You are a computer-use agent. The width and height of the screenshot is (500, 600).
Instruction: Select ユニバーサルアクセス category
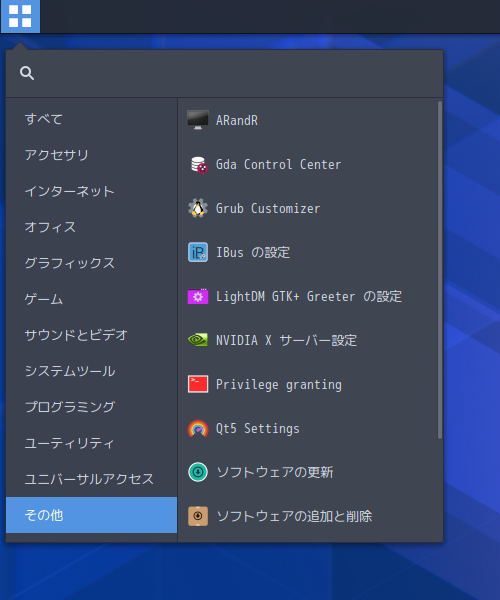[x=91, y=479]
